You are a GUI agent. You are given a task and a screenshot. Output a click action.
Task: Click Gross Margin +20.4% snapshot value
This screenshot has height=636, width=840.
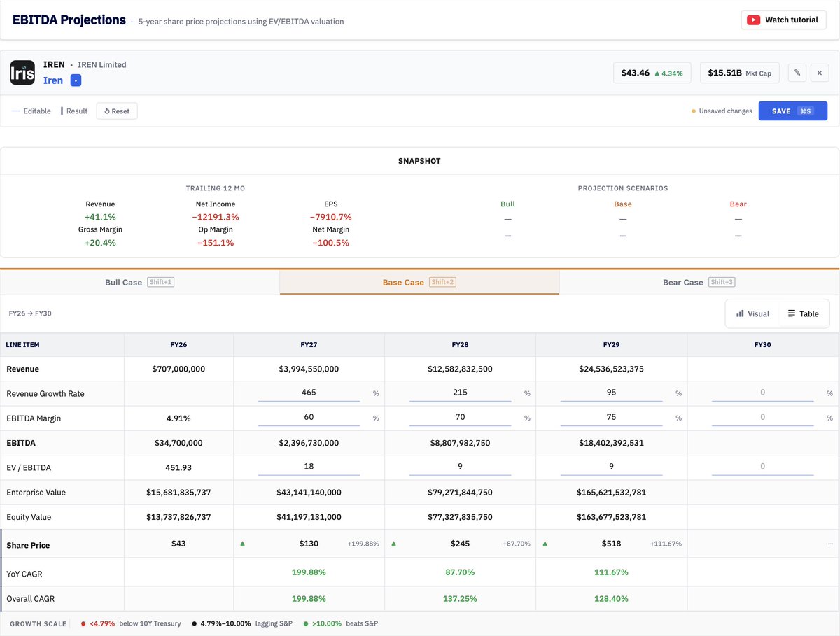(100, 243)
